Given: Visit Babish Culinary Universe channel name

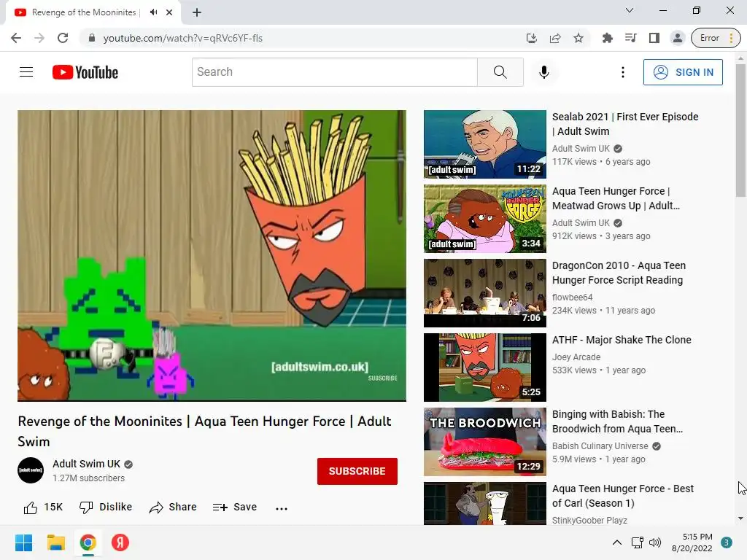Looking at the screenshot, I should pos(600,446).
